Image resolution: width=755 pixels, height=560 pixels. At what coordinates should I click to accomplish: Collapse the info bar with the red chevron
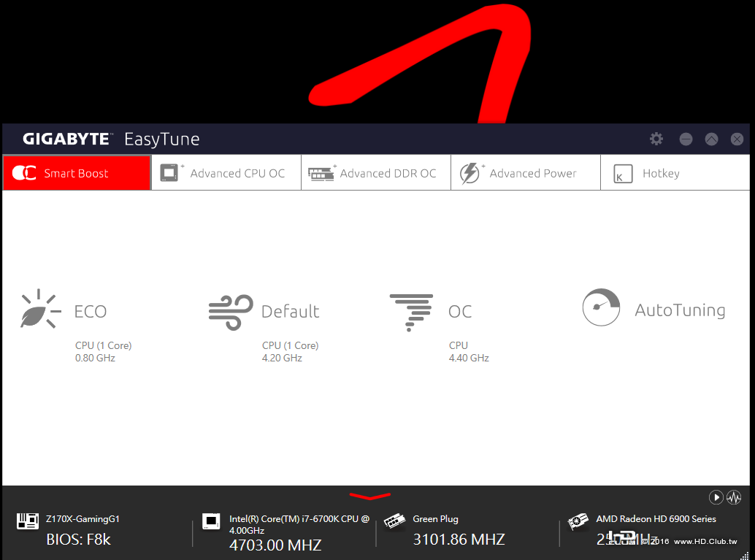tap(369, 496)
